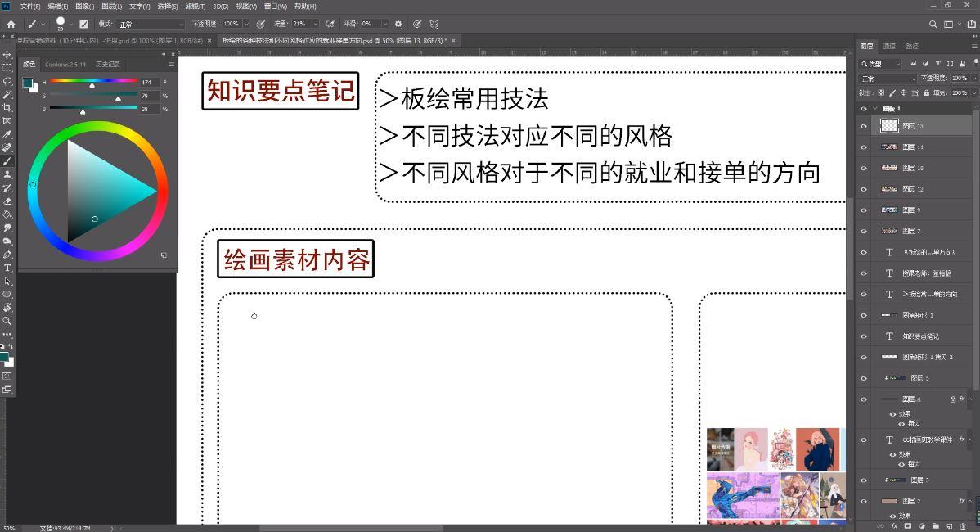Select the Clone Stamp tool
The height and width of the screenshot is (532, 980).
pyautogui.click(x=7, y=174)
